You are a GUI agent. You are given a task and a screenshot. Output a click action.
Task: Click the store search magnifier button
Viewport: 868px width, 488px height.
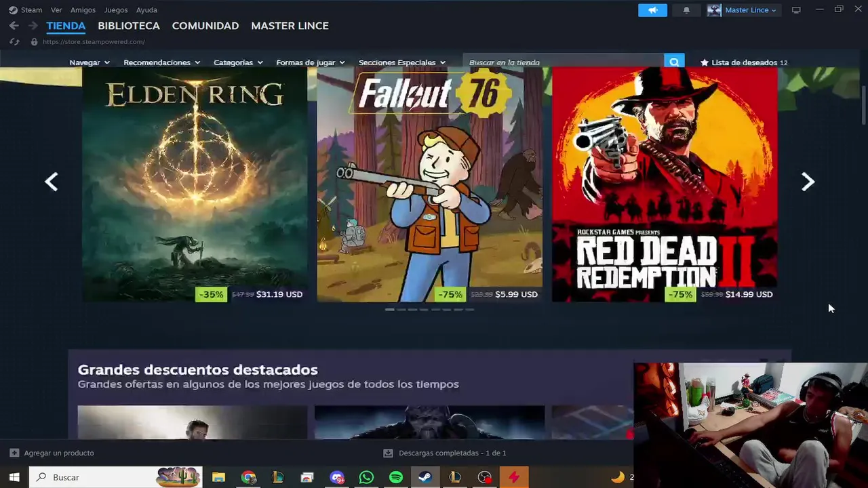pos(674,62)
